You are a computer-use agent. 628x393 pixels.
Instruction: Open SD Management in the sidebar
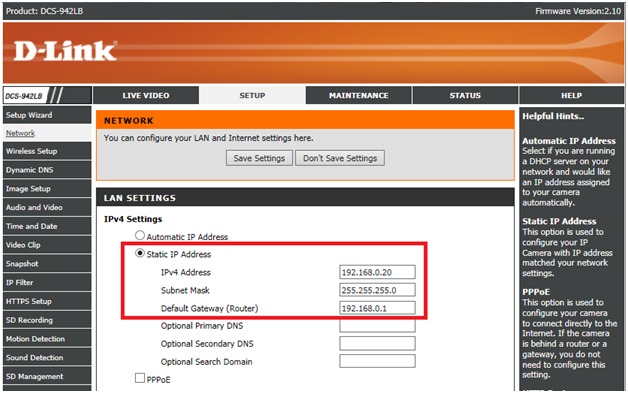(x=47, y=377)
